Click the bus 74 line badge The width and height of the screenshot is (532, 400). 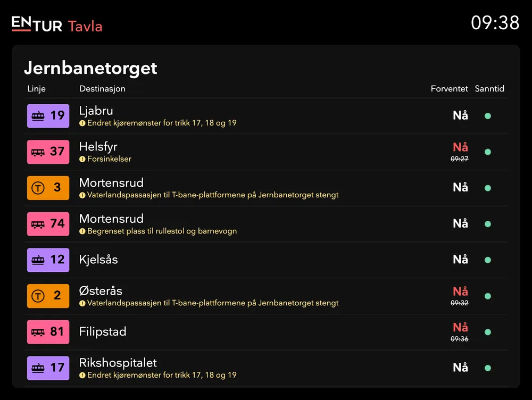[x=48, y=223]
